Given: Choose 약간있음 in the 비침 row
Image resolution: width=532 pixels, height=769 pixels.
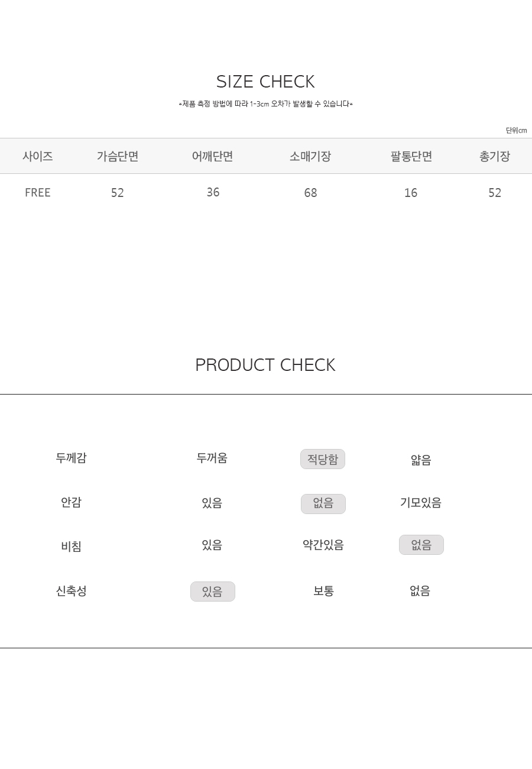Looking at the screenshot, I should click(323, 545).
